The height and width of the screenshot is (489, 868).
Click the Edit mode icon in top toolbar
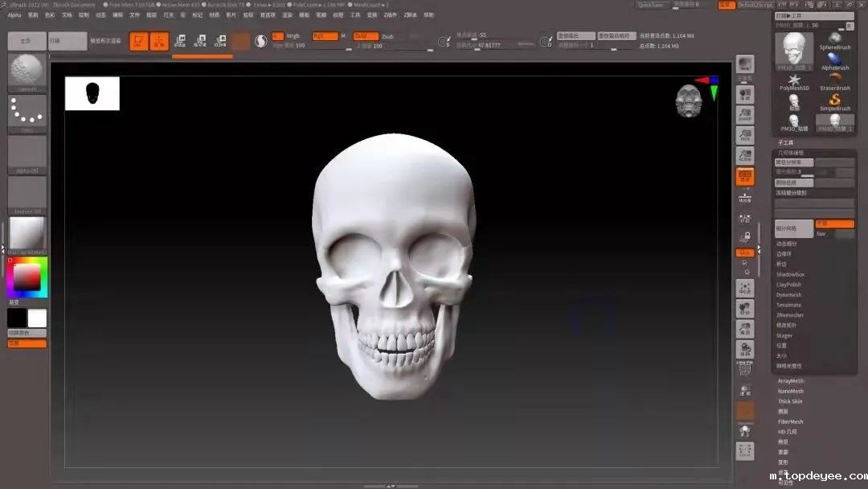(139, 41)
